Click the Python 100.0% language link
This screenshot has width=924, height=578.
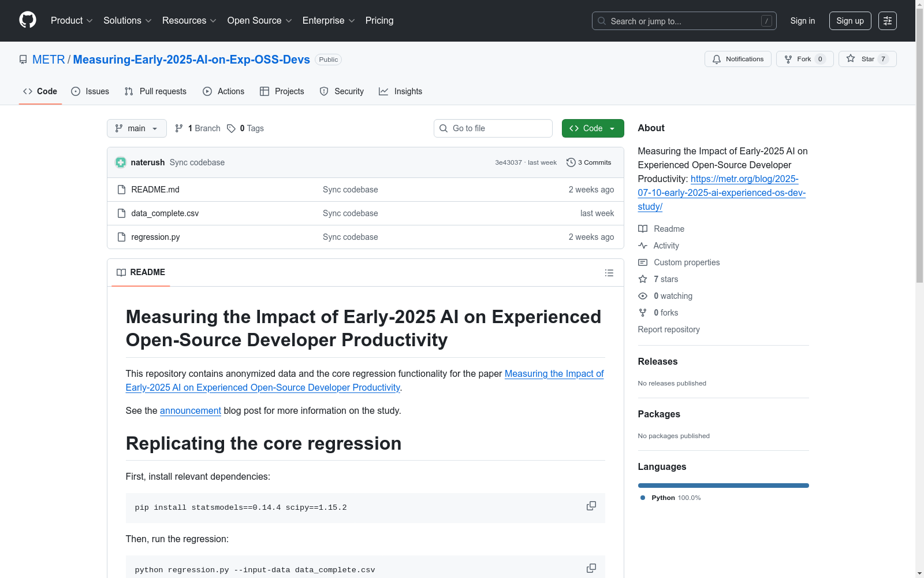point(671,498)
